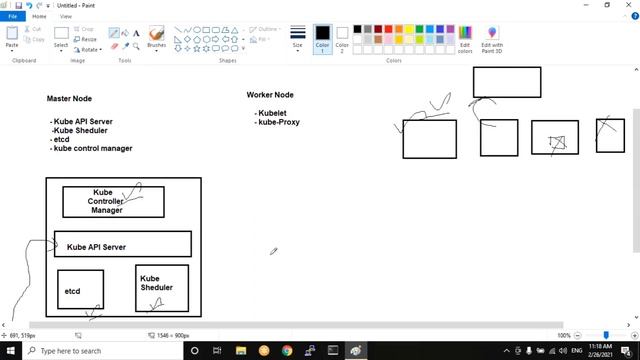Activate the Color 1 selector
640x360 pixels.
point(322,39)
